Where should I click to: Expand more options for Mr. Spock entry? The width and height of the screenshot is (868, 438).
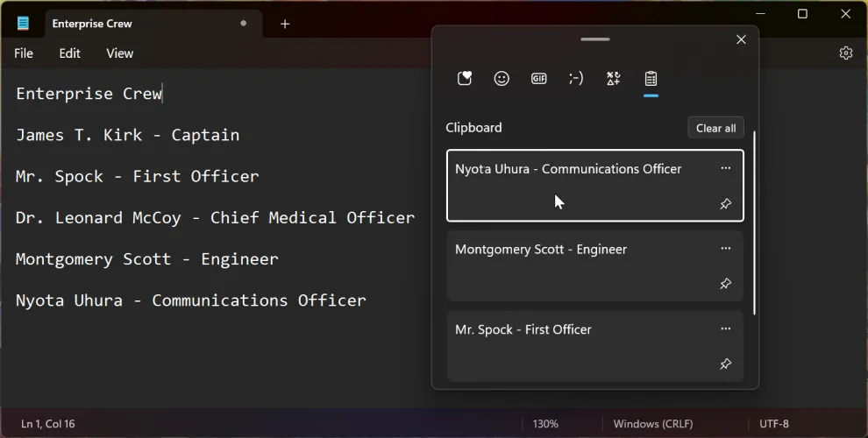pos(725,329)
